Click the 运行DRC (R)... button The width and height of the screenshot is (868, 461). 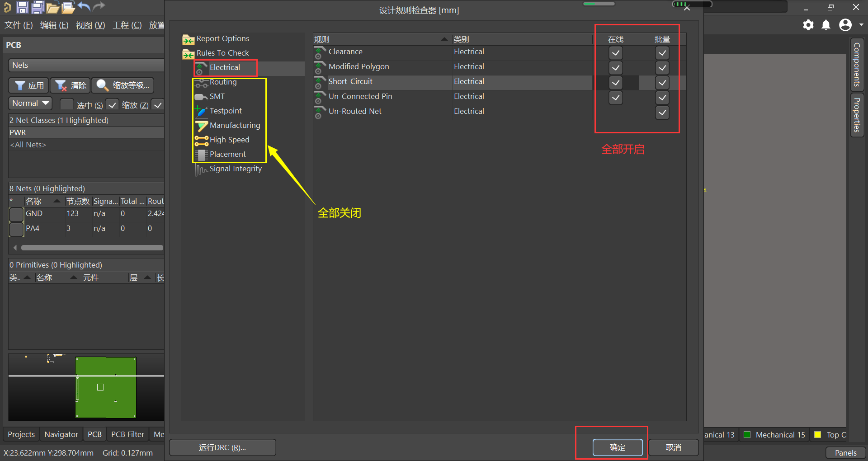222,447
